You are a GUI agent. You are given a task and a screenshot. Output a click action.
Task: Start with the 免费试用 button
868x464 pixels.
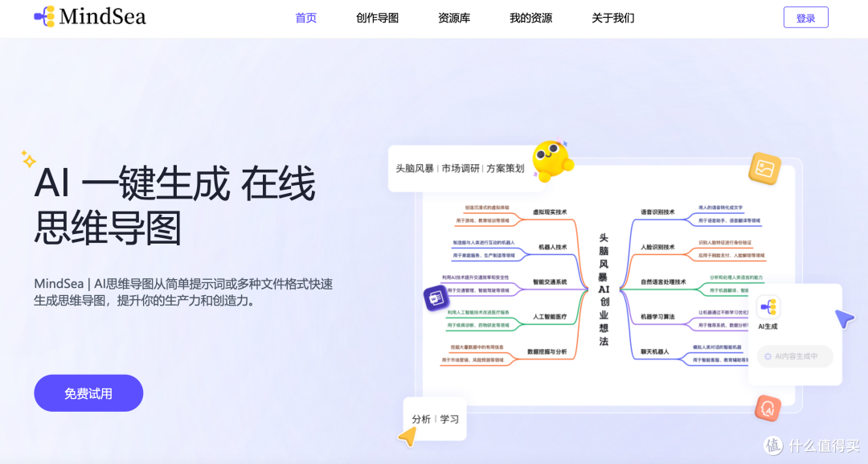[88, 393]
